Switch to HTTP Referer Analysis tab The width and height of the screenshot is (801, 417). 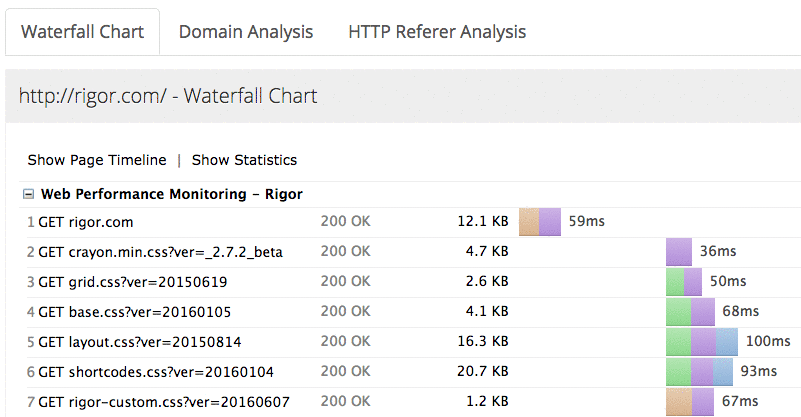[437, 32]
